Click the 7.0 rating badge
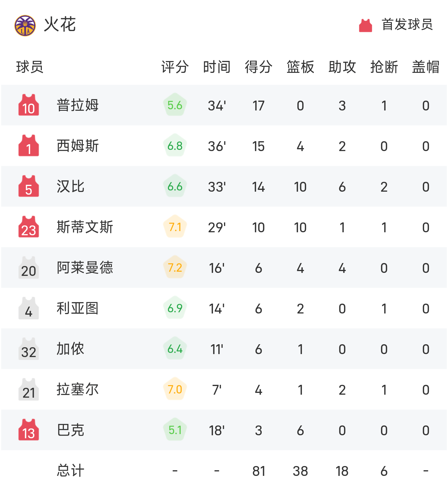 click(175, 389)
